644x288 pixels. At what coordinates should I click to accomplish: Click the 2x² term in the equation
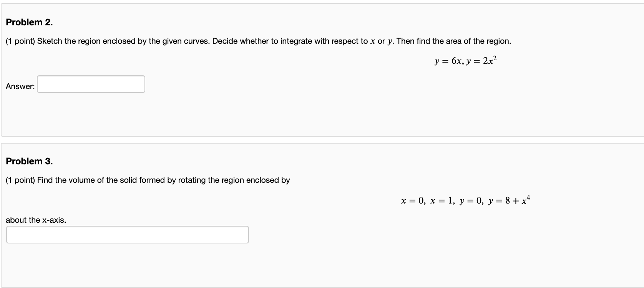pyautogui.click(x=490, y=61)
